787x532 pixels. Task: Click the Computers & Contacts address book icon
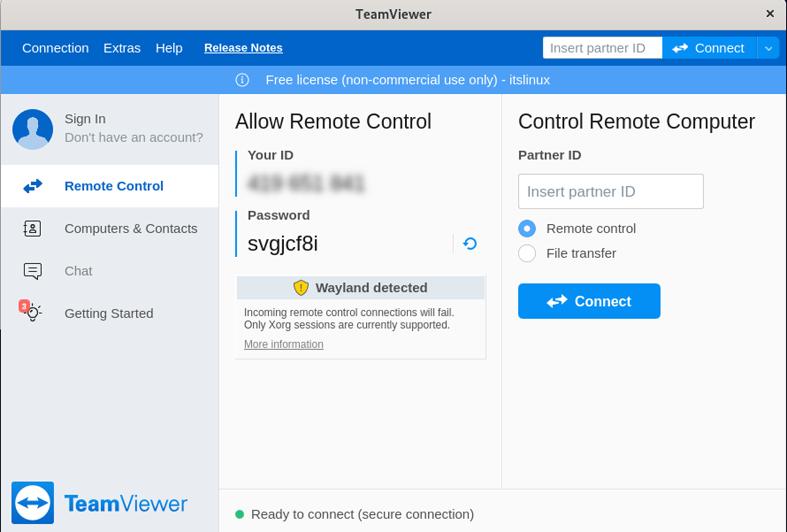32,229
